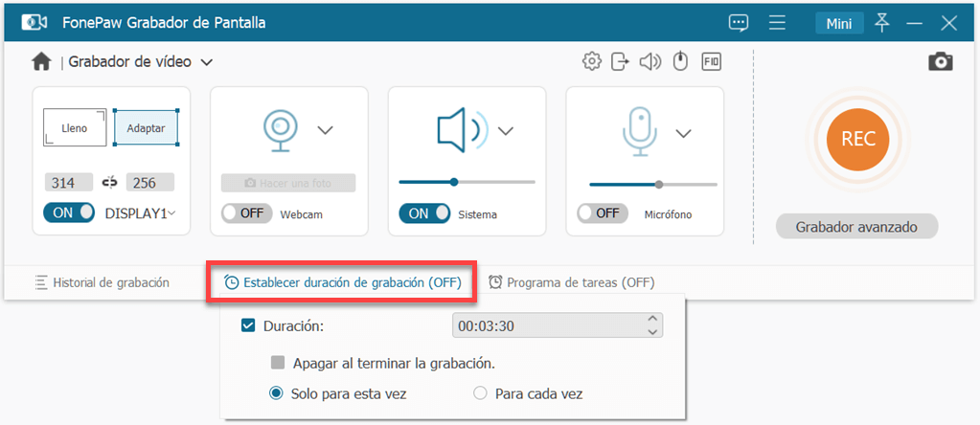
Task: Open the sound settings speaker icon
Action: (650, 61)
